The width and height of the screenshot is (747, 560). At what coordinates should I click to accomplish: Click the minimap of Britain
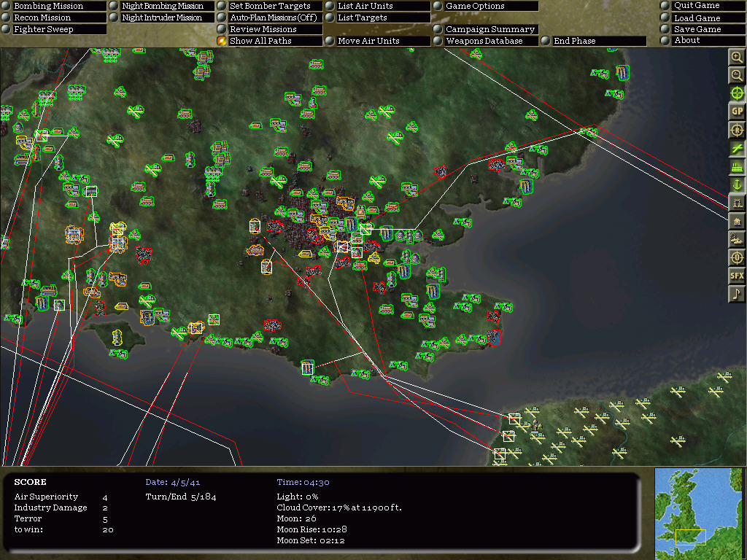698,513
